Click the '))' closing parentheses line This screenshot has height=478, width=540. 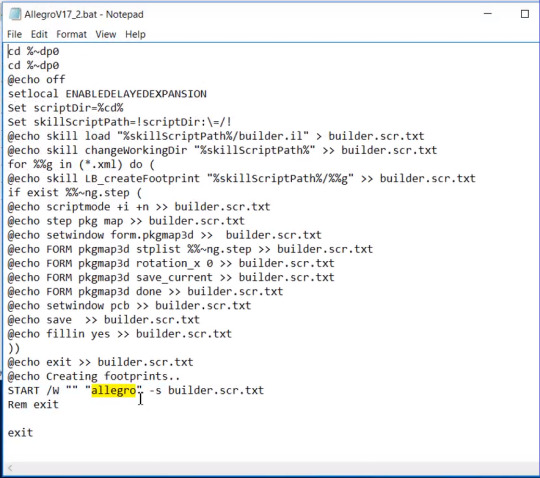pos(14,348)
